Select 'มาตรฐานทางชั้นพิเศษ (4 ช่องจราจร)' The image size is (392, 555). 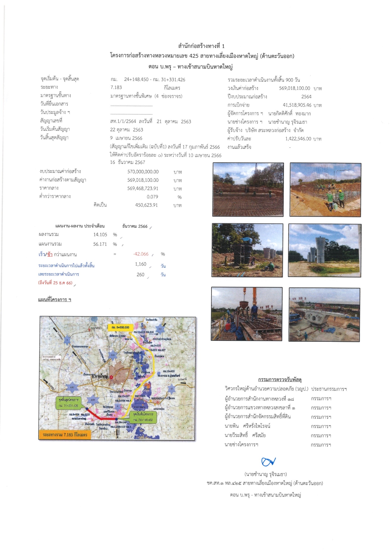pyautogui.click(x=147, y=96)
